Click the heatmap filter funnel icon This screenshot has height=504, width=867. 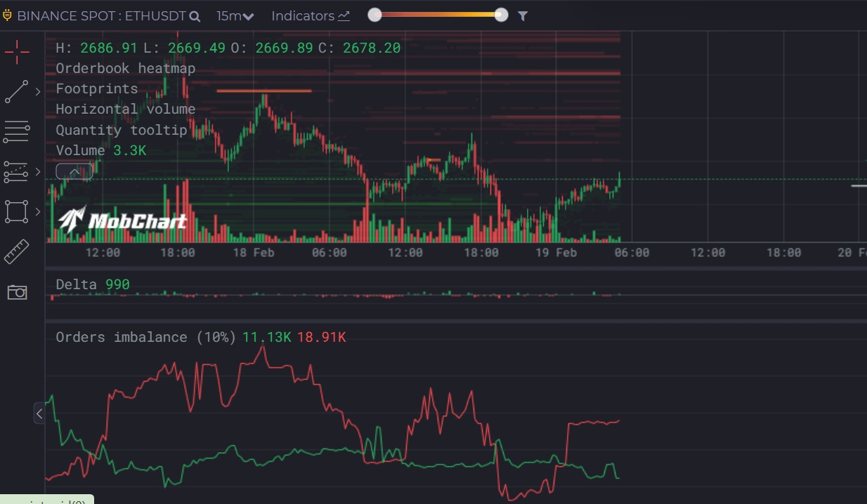pyautogui.click(x=523, y=15)
